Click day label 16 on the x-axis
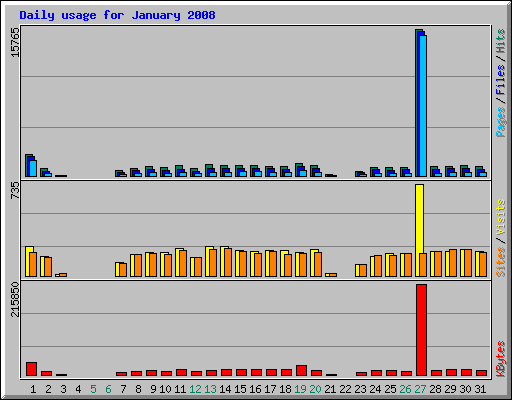Image resolution: width=512 pixels, height=400 pixels. [255, 389]
